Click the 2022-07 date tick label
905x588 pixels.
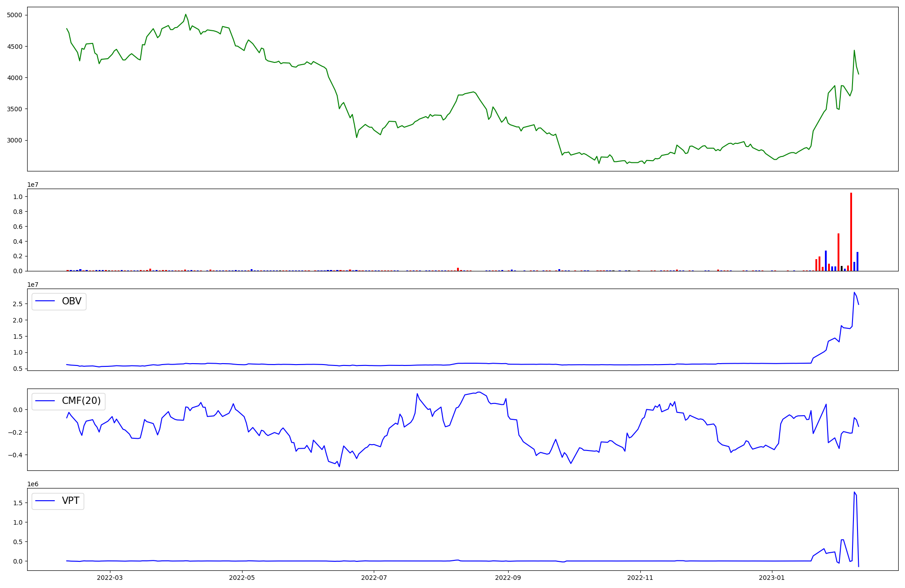tap(374, 578)
